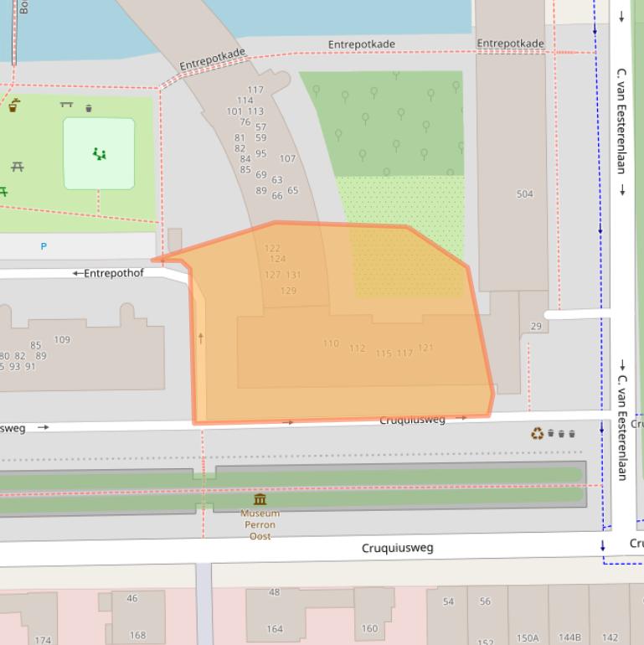Select the blue parking P symbol

click(44, 246)
